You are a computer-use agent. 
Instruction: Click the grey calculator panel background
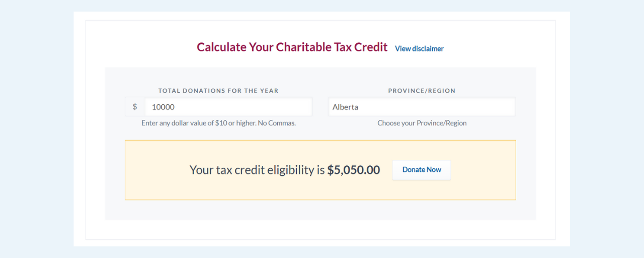(x=320, y=211)
